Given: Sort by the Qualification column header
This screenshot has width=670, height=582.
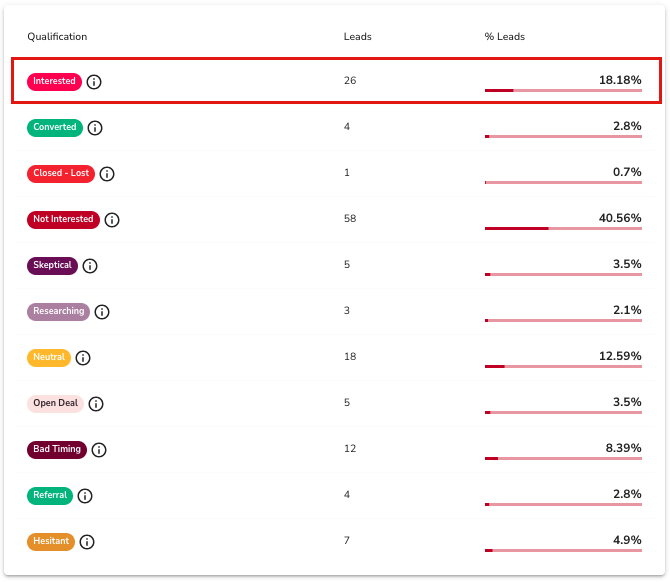Looking at the screenshot, I should [57, 37].
